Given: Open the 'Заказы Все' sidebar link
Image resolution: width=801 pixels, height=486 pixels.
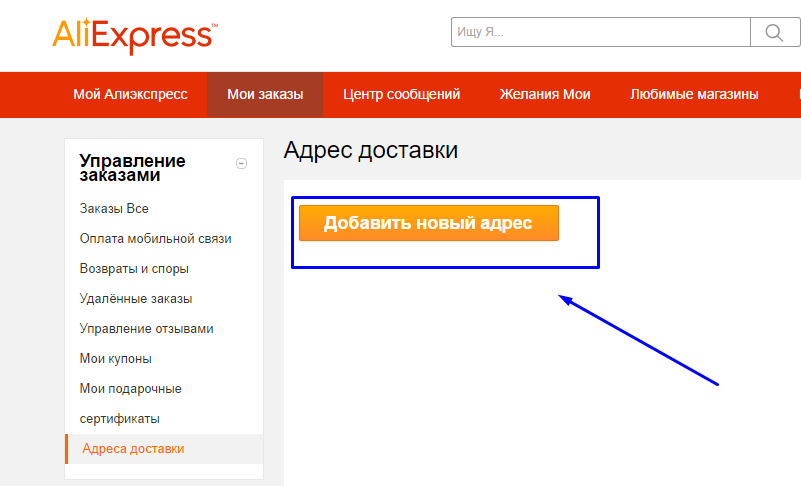Looking at the screenshot, I should pos(114,209).
